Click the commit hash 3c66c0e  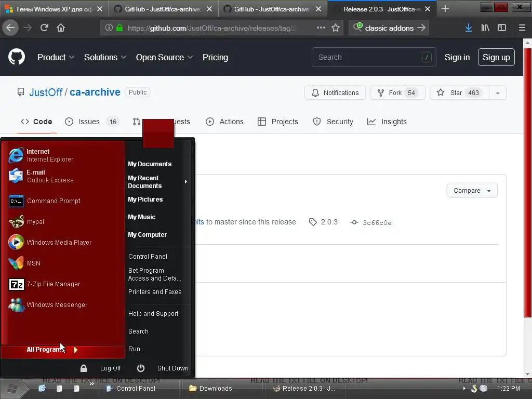pyautogui.click(x=377, y=222)
